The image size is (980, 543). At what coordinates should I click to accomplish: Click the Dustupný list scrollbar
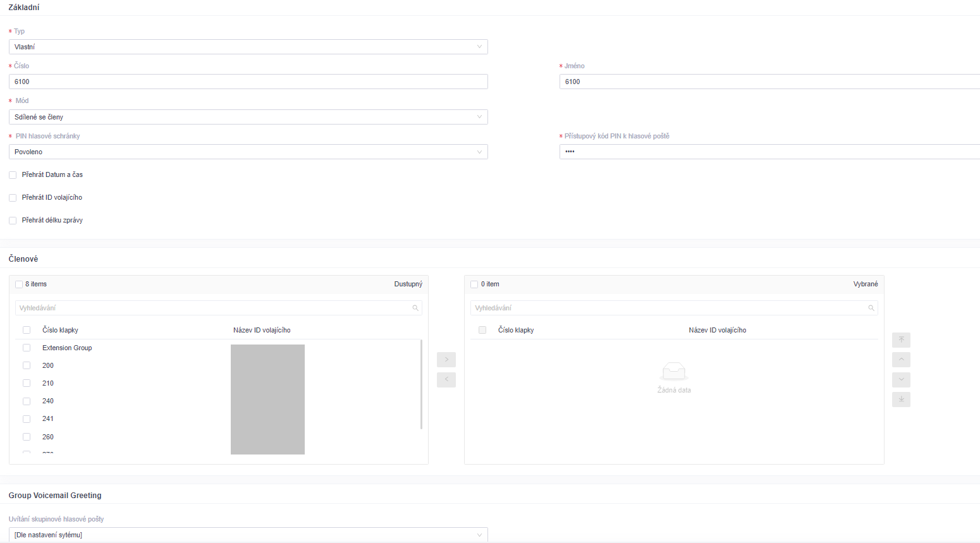tap(421, 384)
